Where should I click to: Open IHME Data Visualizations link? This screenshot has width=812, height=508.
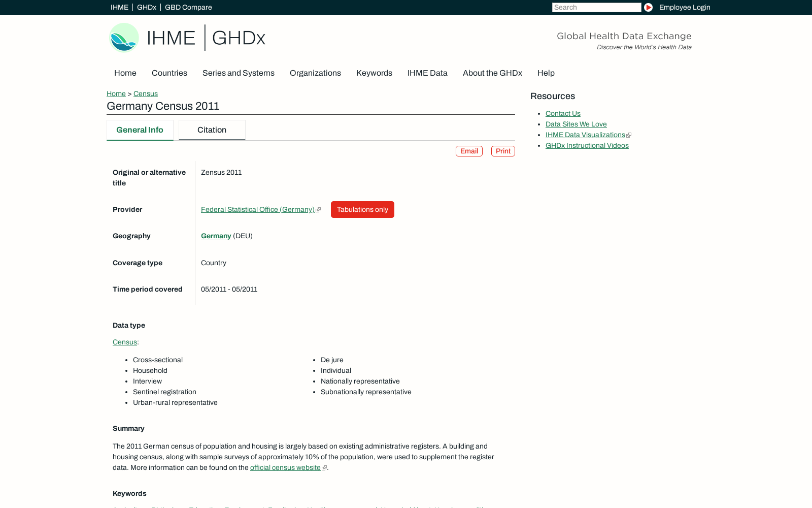(x=585, y=135)
